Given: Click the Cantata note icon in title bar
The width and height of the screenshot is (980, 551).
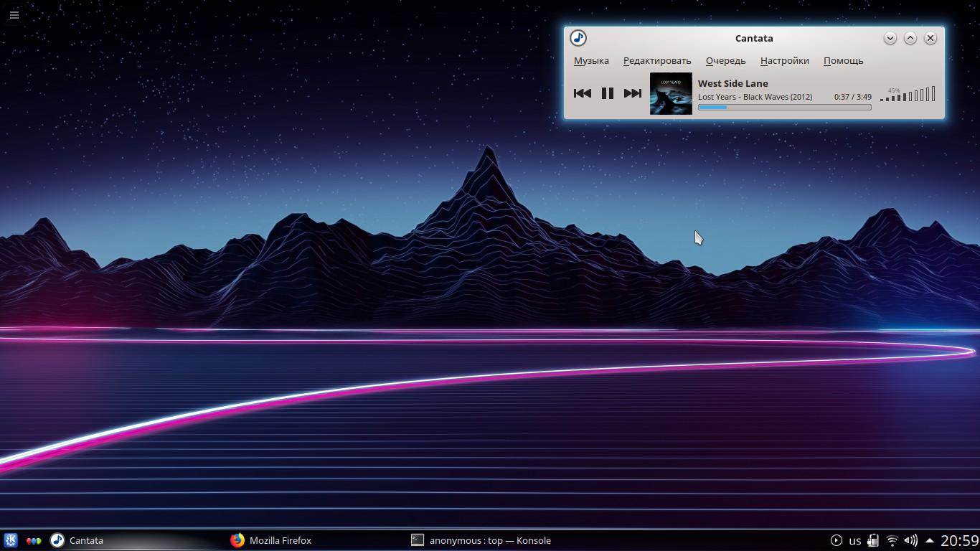Looking at the screenshot, I should tap(578, 38).
